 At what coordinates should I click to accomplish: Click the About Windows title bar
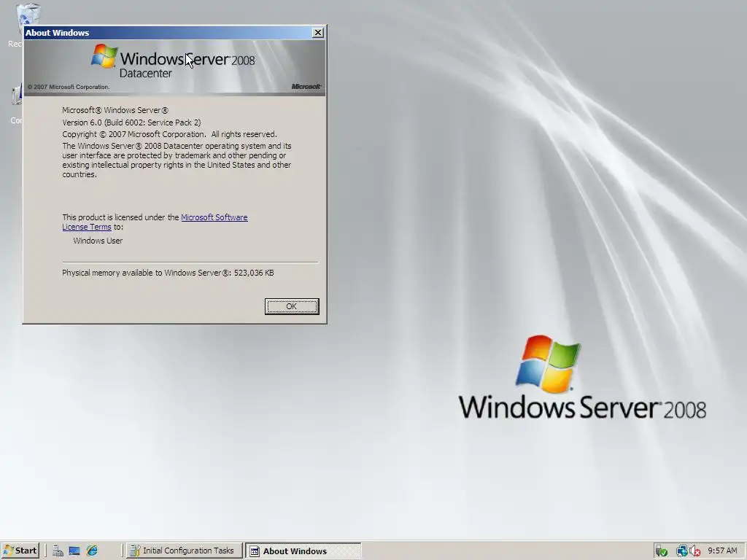pyautogui.click(x=169, y=32)
